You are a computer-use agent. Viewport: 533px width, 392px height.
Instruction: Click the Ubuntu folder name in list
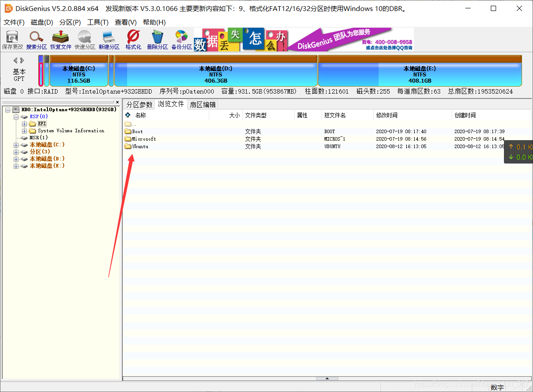[140, 146]
